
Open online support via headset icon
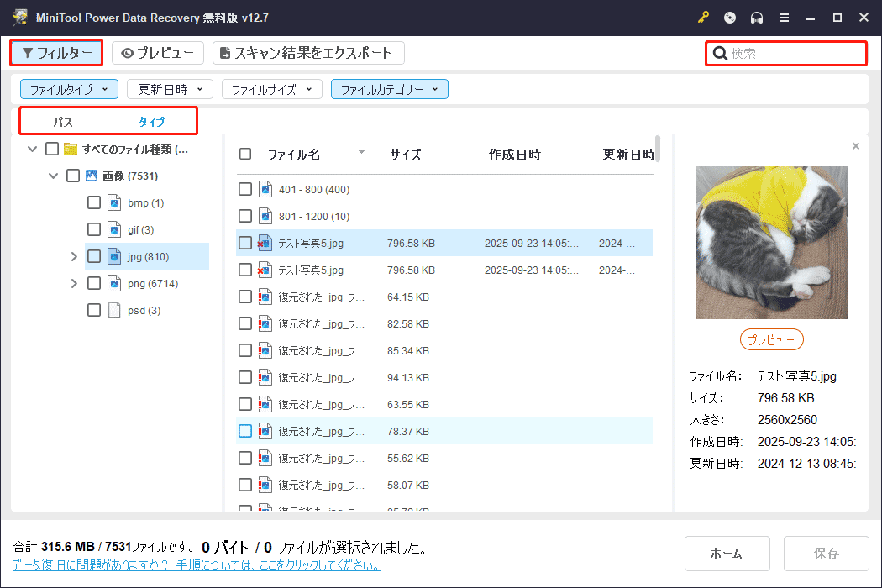755,17
